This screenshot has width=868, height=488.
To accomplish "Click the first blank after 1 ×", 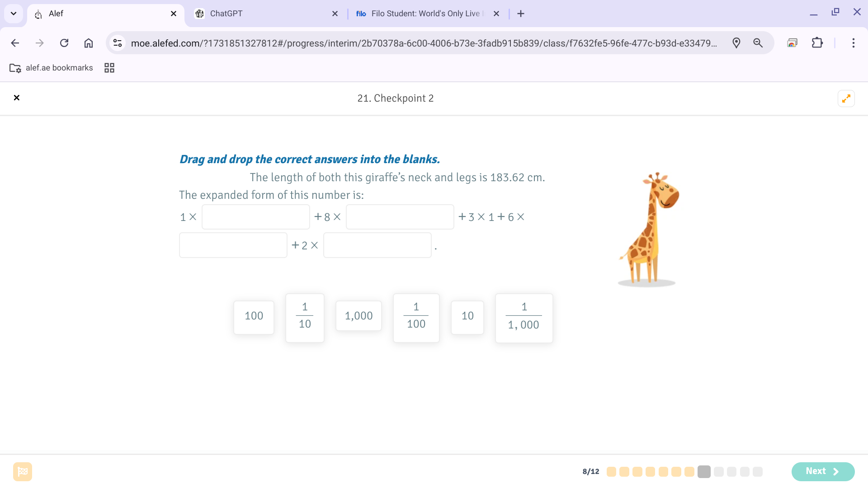I will tap(255, 217).
